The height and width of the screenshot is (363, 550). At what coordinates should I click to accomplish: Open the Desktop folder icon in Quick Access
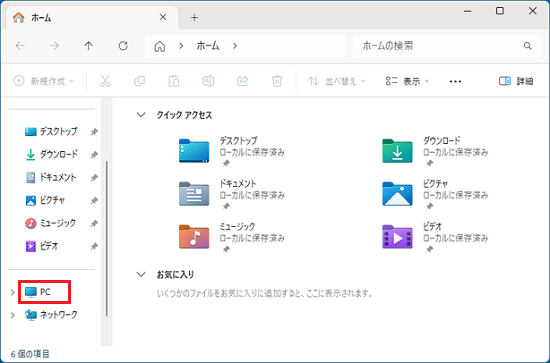(194, 151)
